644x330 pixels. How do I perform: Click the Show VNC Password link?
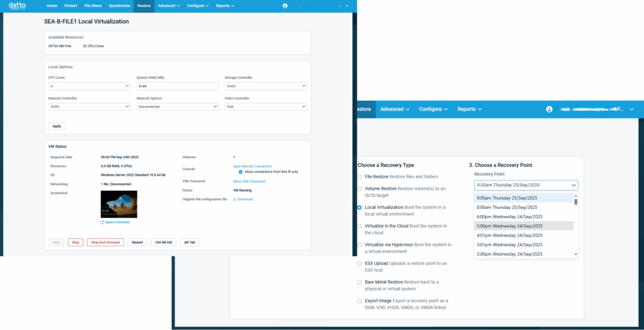pos(249,181)
